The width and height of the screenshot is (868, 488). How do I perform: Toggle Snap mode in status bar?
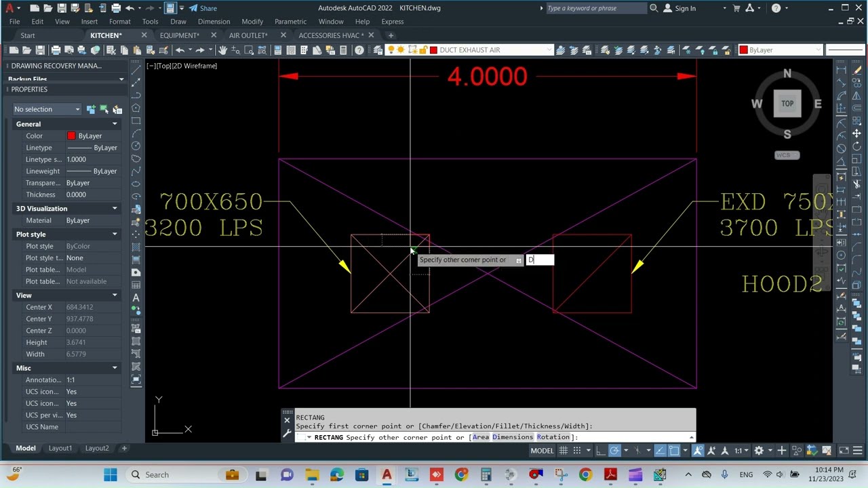click(576, 451)
